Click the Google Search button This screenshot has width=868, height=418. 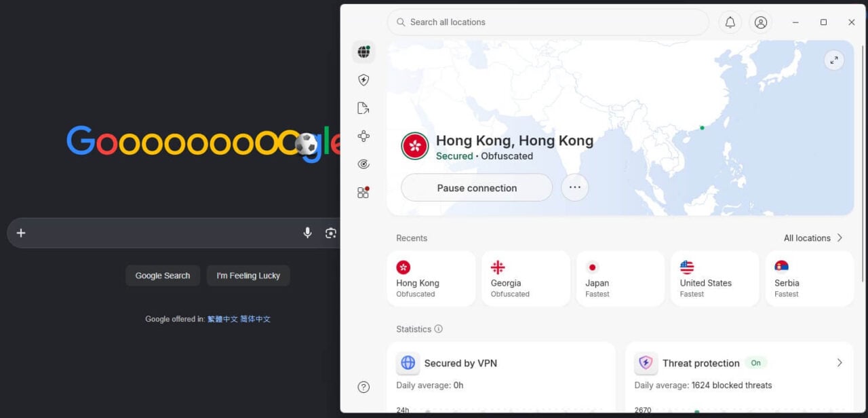pyautogui.click(x=163, y=275)
